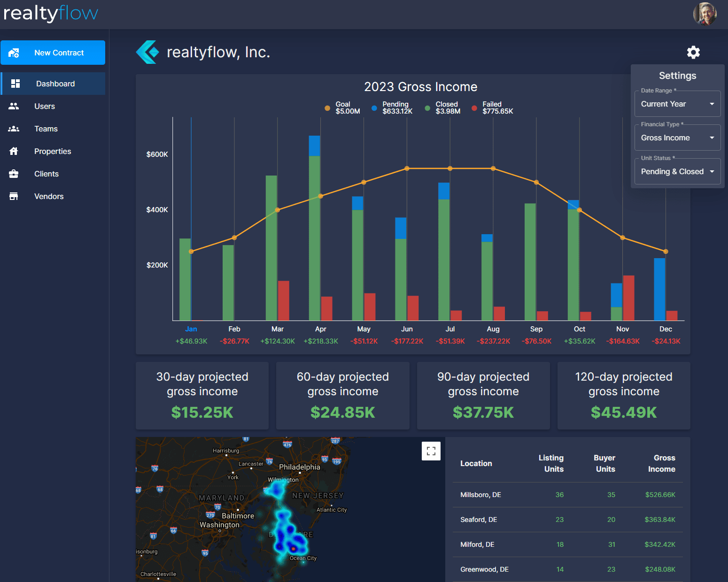Click the realtyflow Inc. company logo
The width and height of the screenshot is (728, 582).
click(x=147, y=52)
